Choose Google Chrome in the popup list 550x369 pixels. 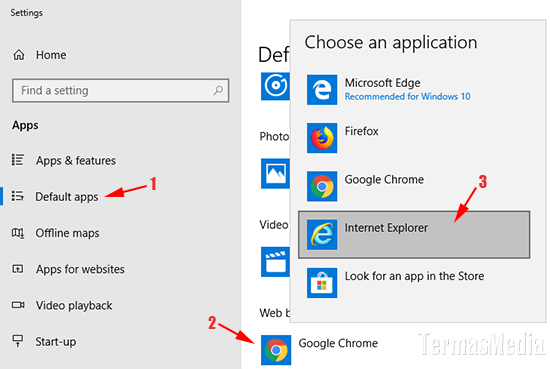414,186
